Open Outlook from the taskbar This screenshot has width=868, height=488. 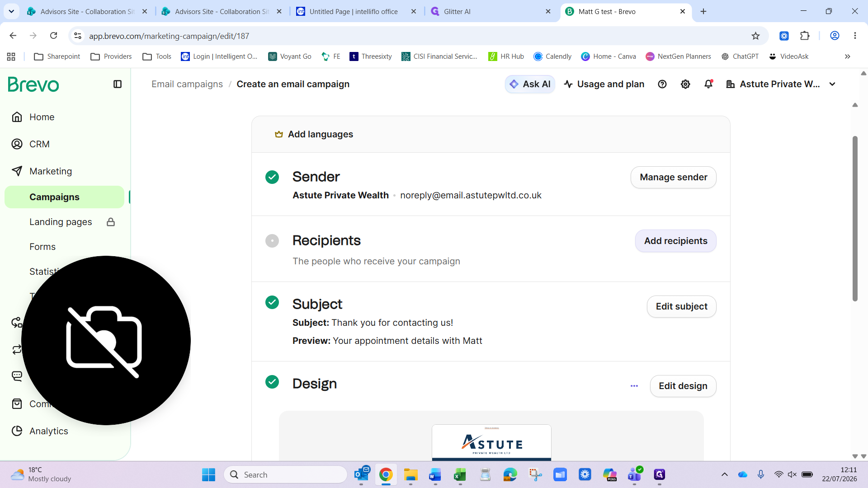362,474
